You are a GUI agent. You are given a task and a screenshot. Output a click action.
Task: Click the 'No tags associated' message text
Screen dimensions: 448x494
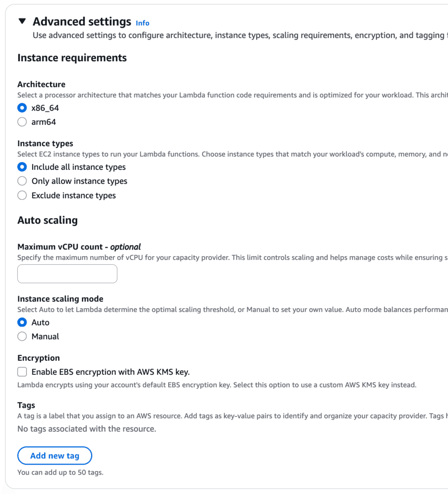[x=87, y=429]
